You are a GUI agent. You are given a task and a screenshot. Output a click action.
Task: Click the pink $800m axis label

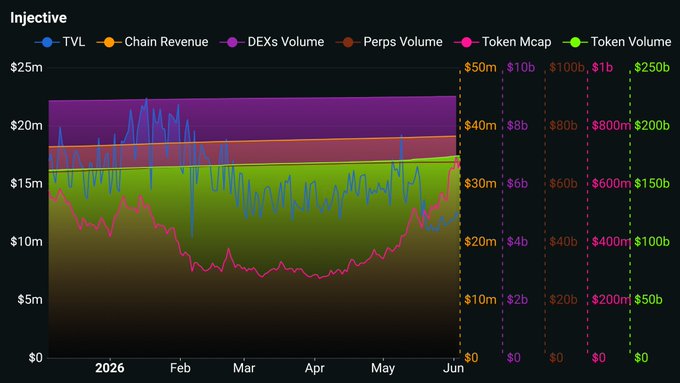click(611, 125)
